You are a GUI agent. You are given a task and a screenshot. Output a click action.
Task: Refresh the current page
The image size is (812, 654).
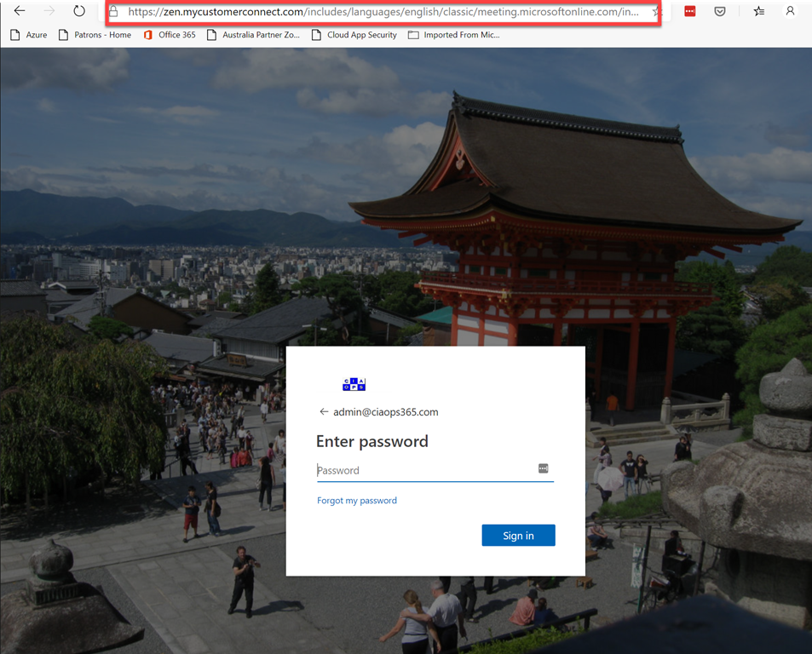point(79,11)
